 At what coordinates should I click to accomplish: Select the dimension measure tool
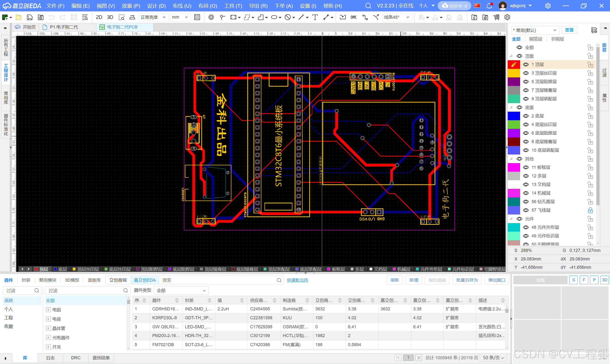click(326, 17)
